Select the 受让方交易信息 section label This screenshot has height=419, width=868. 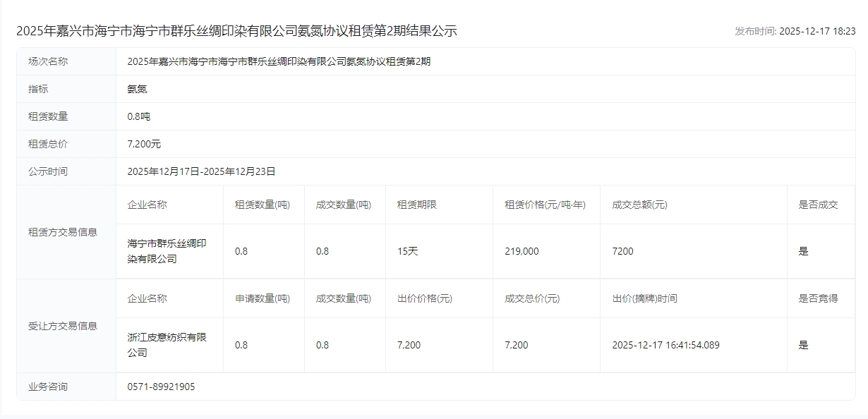click(x=63, y=326)
